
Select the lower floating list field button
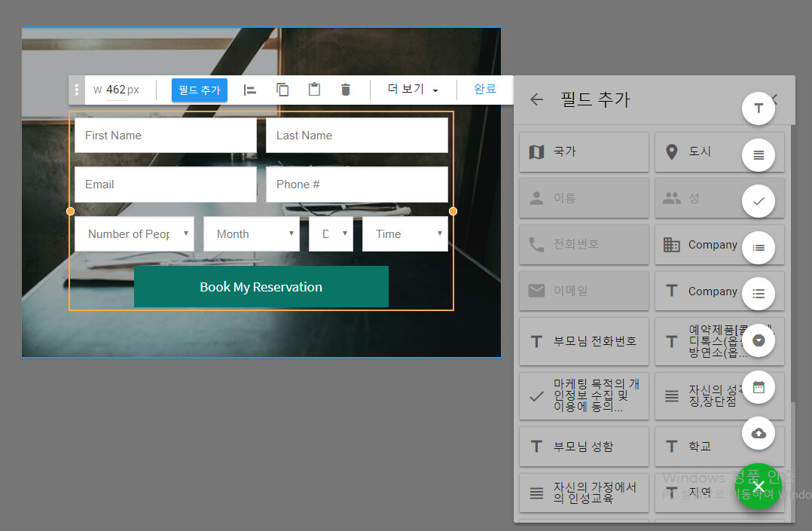point(758,294)
